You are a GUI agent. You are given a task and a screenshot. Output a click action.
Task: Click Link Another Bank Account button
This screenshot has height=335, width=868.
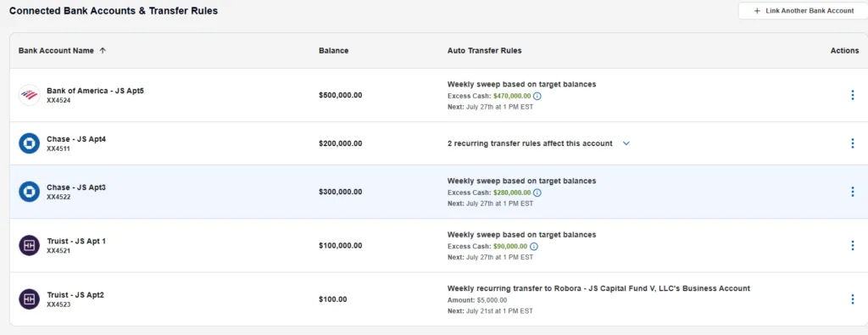coord(804,10)
